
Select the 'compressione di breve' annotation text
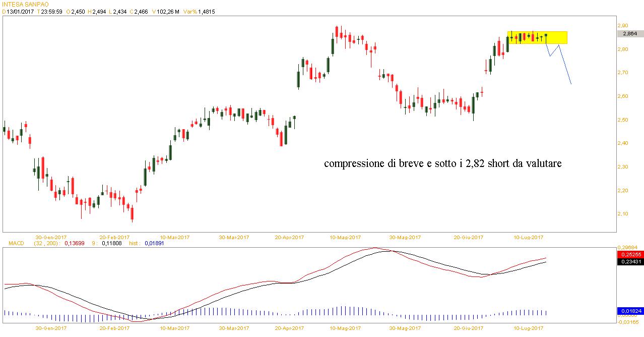(442, 164)
